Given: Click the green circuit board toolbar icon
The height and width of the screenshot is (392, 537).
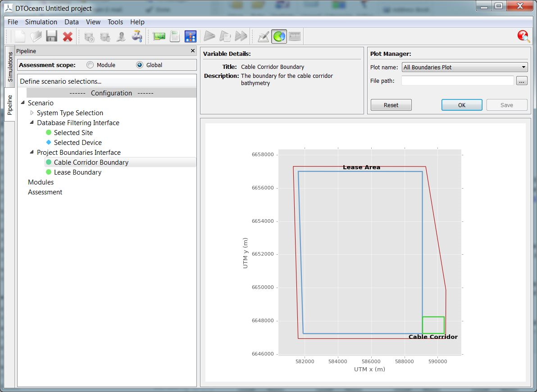Looking at the screenshot, I should click(x=159, y=36).
